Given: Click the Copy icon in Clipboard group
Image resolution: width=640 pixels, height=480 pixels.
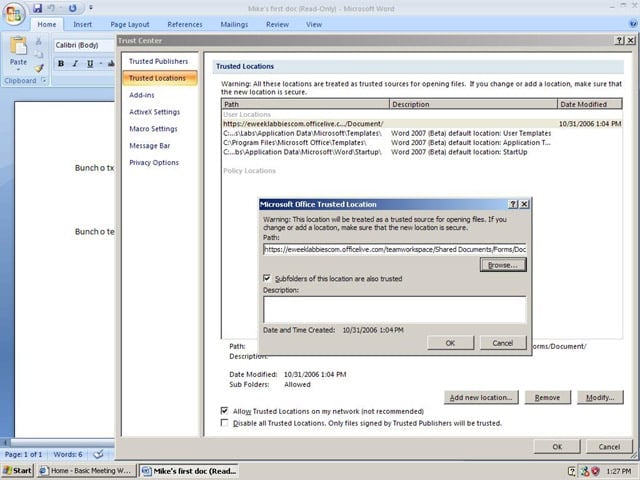Looking at the screenshot, I should pyautogui.click(x=39, y=54).
